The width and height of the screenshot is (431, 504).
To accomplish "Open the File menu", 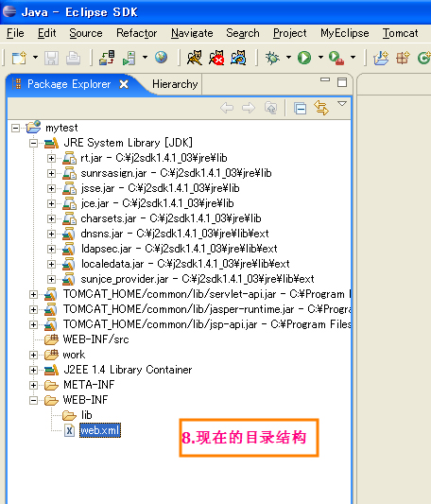I will [15, 33].
